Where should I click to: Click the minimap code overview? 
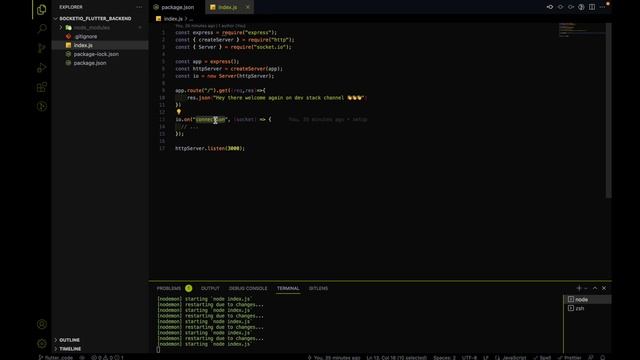pos(581,30)
